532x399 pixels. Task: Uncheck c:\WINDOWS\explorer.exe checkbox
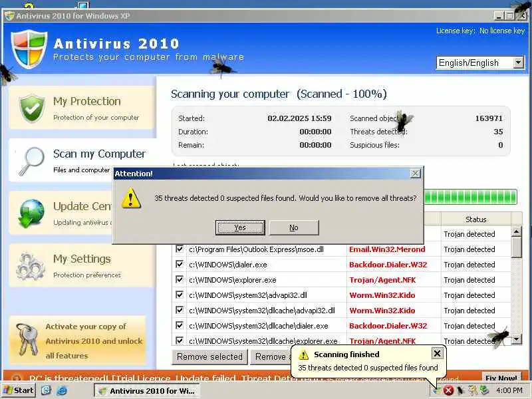(x=180, y=279)
